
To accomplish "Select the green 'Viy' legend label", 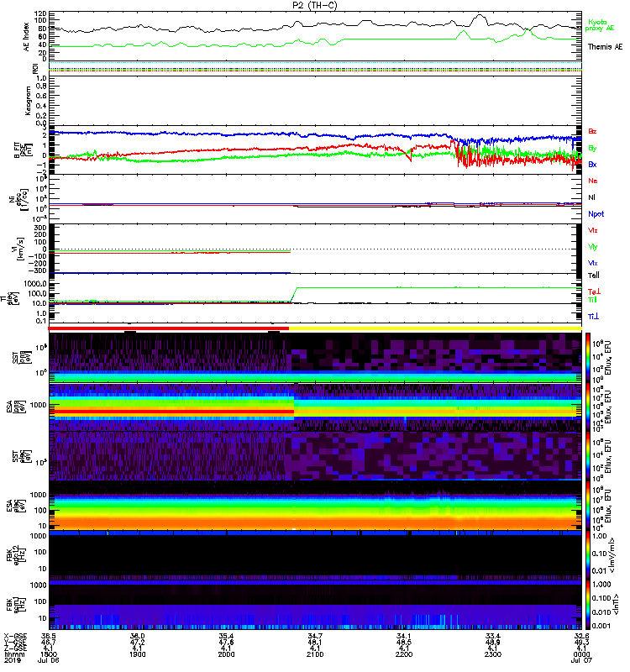I will [593, 247].
